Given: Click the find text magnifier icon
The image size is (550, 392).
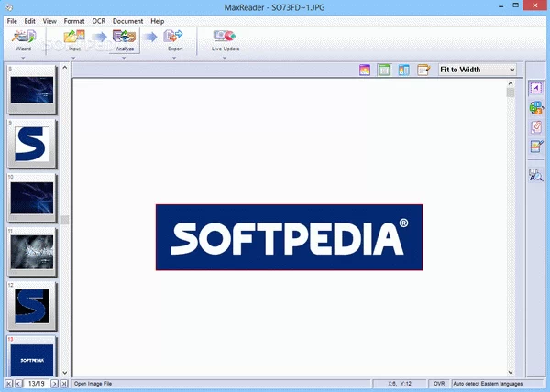Looking at the screenshot, I should click(536, 174).
